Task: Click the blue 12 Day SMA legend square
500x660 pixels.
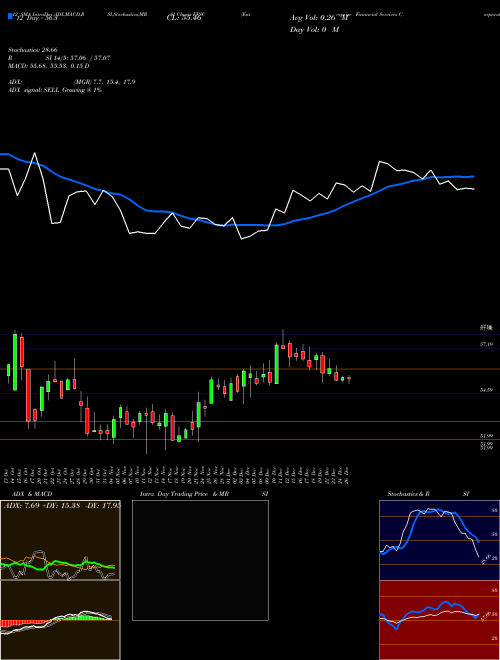Action: point(10,16)
